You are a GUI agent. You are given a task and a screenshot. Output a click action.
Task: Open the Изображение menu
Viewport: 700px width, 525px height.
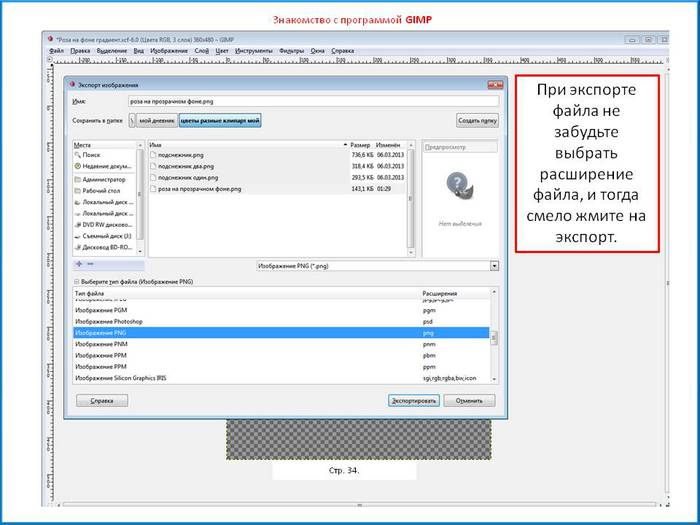[x=169, y=51]
